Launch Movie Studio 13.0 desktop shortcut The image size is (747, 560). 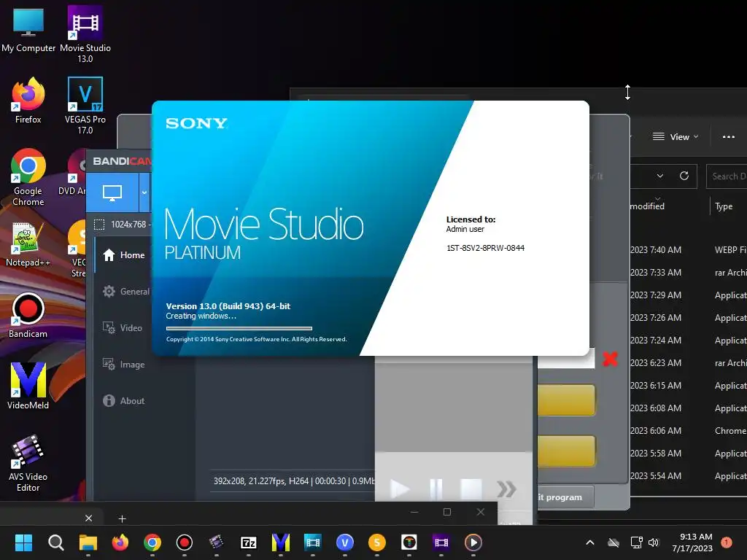point(85,34)
